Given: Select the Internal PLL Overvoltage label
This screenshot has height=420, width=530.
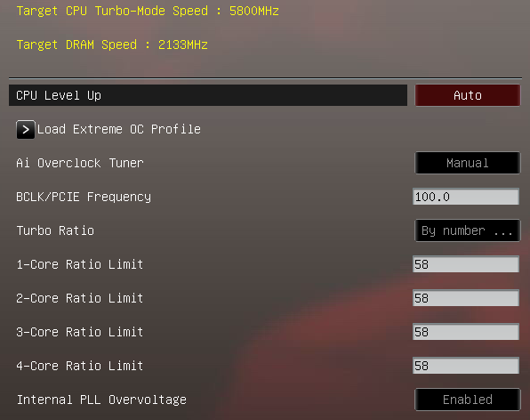Looking at the screenshot, I should (101, 400).
